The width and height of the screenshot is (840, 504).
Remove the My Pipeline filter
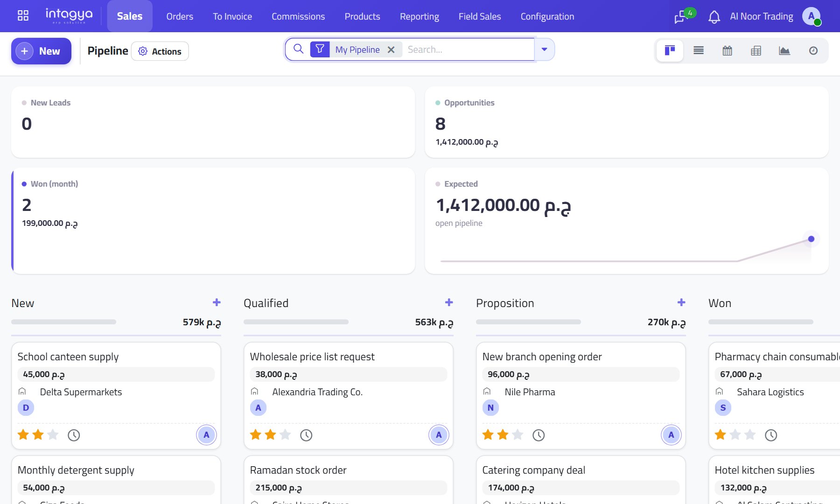tap(391, 49)
